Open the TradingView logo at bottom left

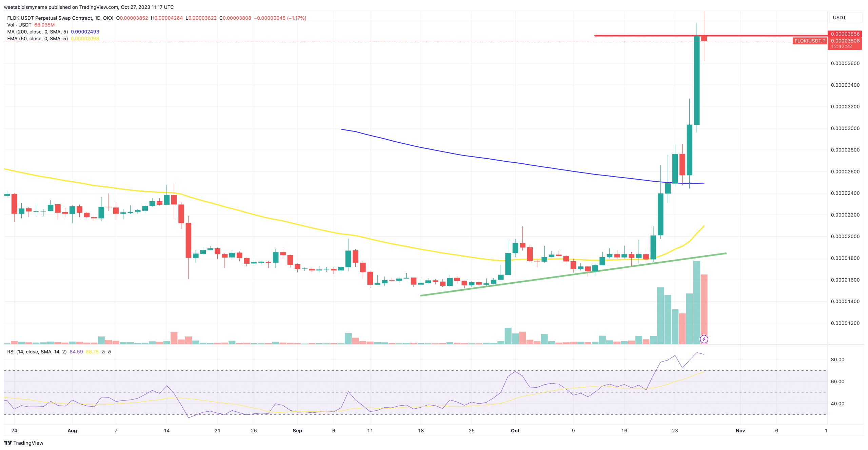[24, 443]
